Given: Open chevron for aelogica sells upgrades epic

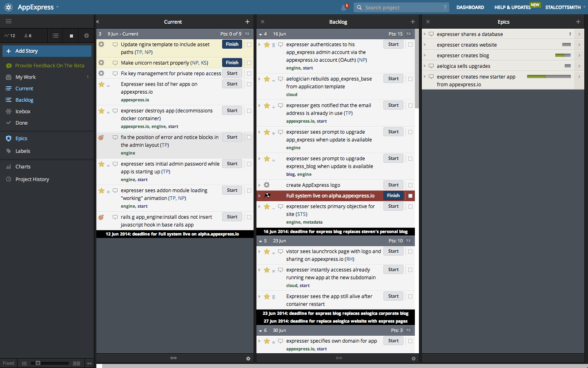Looking at the screenshot, I should click(x=579, y=66).
